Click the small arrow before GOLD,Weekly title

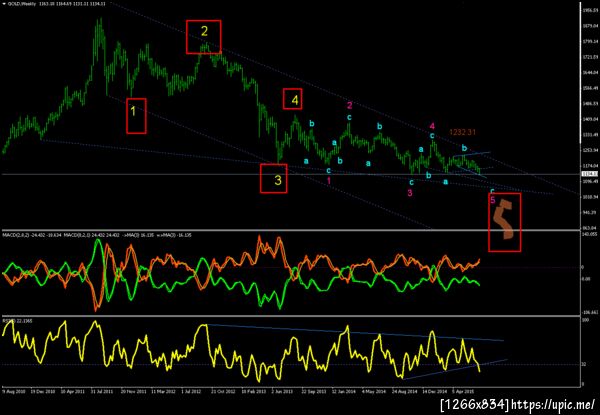pyautogui.click(x=3, y=3)
